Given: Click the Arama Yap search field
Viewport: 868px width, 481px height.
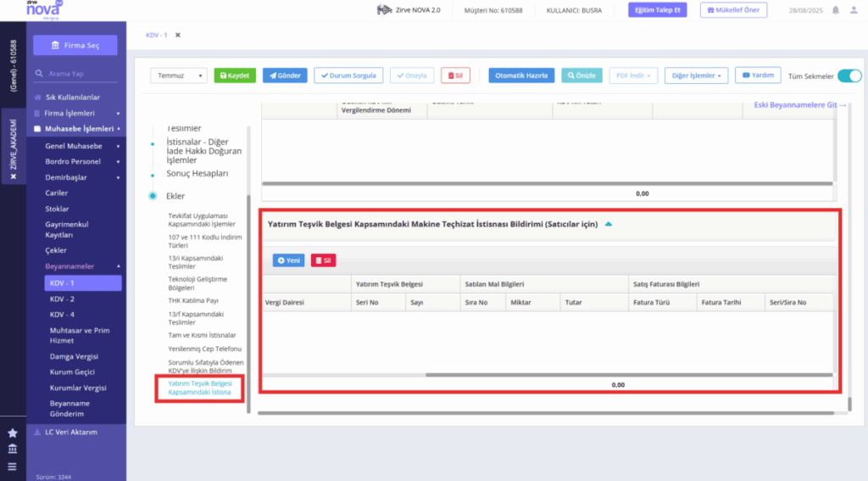Looking at the screenshot, I should (x=75, y=73).
